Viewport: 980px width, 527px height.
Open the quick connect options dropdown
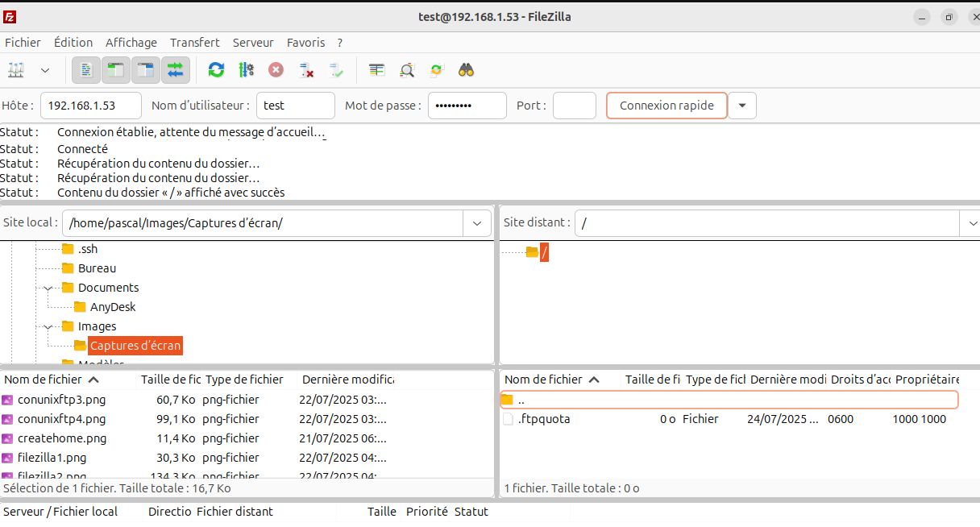click(x=741, y=105)
